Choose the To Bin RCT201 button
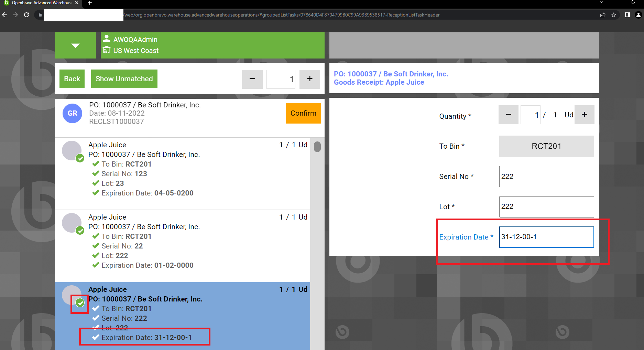Screen dimensions: 644x350 click(x=546, y=146)
